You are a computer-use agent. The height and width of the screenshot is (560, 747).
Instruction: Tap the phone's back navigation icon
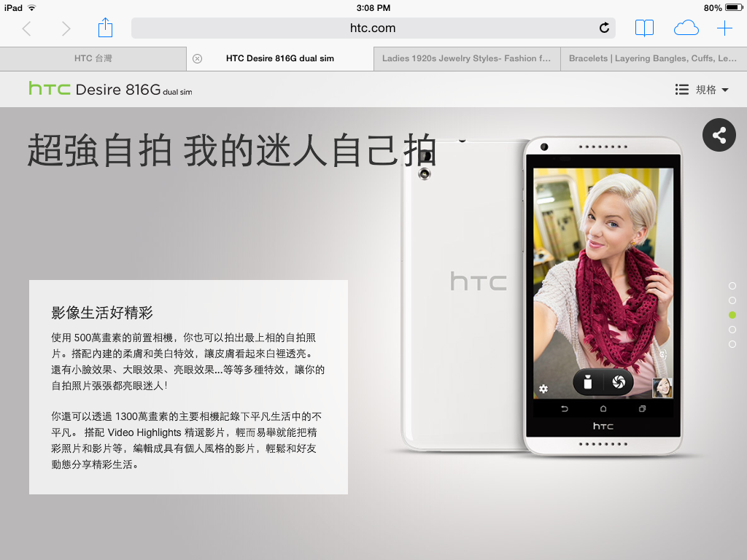pyautogui.click(x=565, y=408)
